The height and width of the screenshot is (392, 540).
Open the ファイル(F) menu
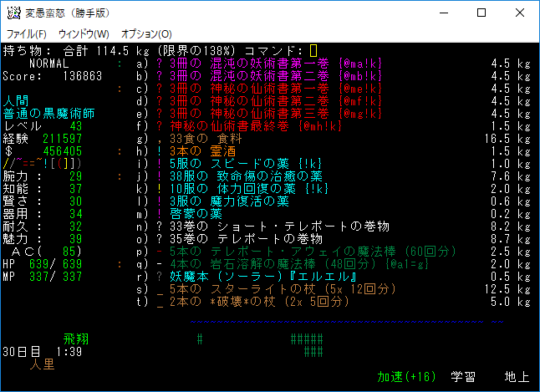tap(26, 34)
